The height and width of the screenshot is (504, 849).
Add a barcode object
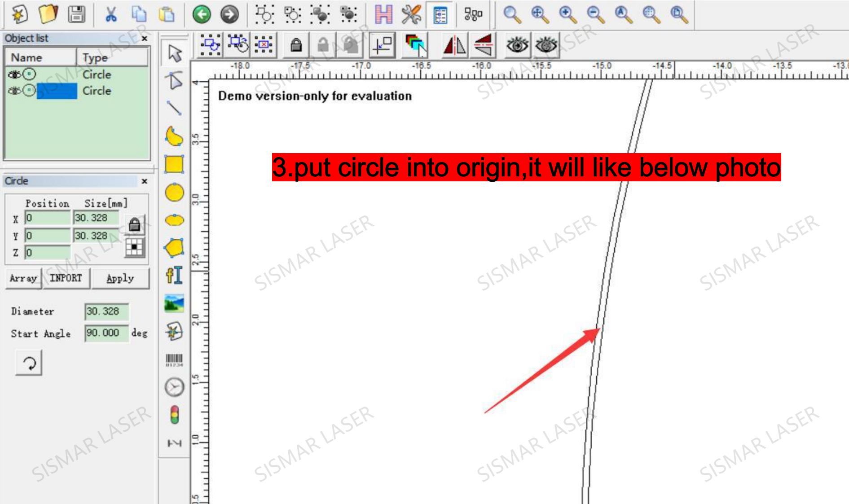[174, 359]
